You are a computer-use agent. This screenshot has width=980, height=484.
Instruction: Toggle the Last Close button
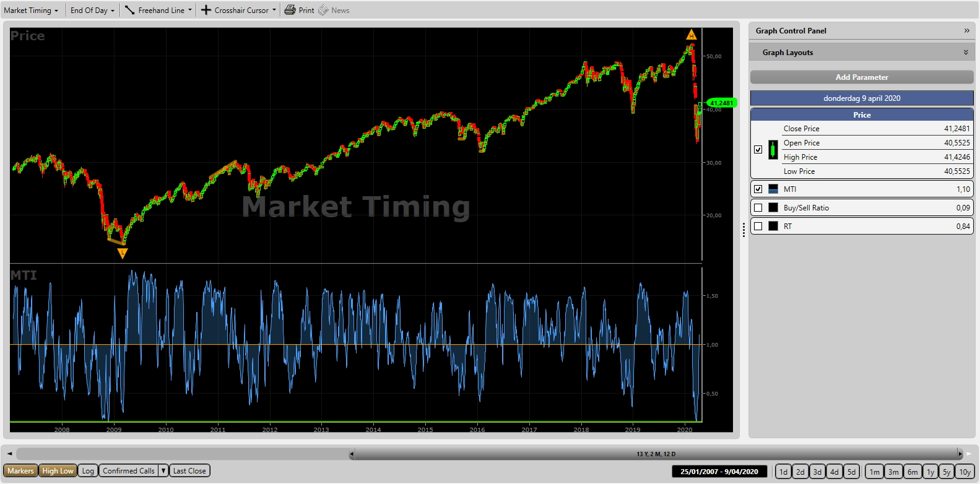(189, 471)
